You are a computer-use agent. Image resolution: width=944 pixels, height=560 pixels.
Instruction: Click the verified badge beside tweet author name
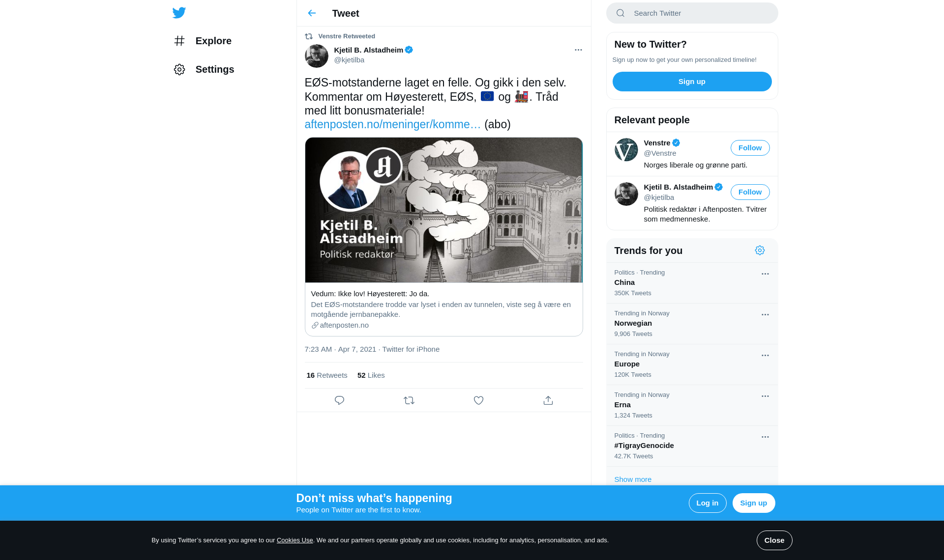(x=409, y=50)
